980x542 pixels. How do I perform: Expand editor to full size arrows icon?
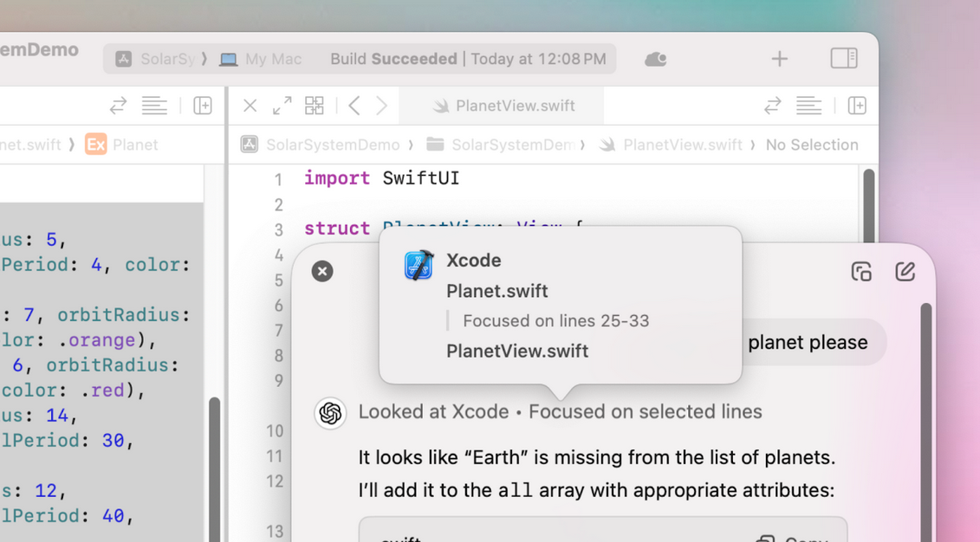point(282,106)
